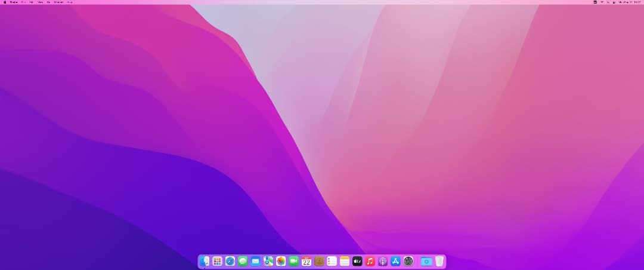Image resolution: width=644 pixels, height=270 pixels.
Task: Open Maps in the Dock
Action: click(268, 261)
